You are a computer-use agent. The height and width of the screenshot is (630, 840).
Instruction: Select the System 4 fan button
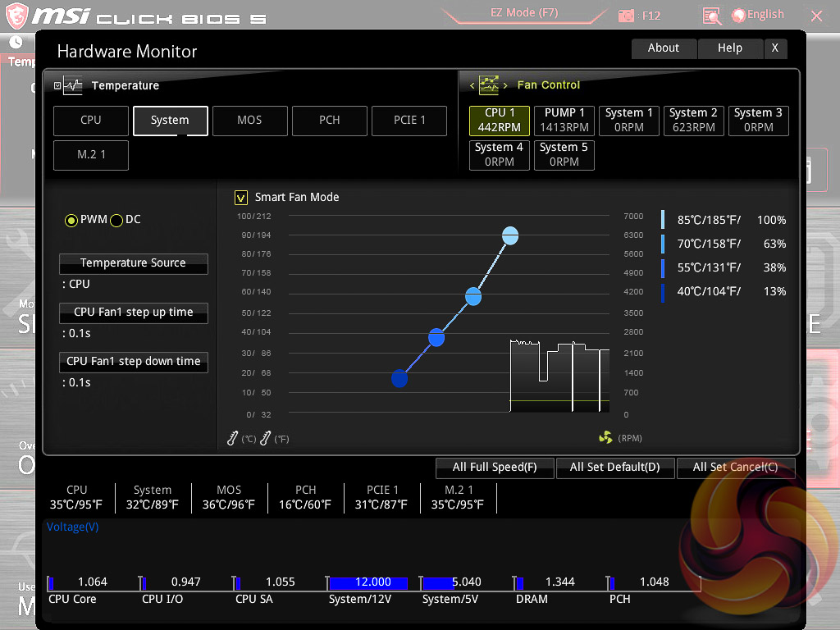coord(500,155)
